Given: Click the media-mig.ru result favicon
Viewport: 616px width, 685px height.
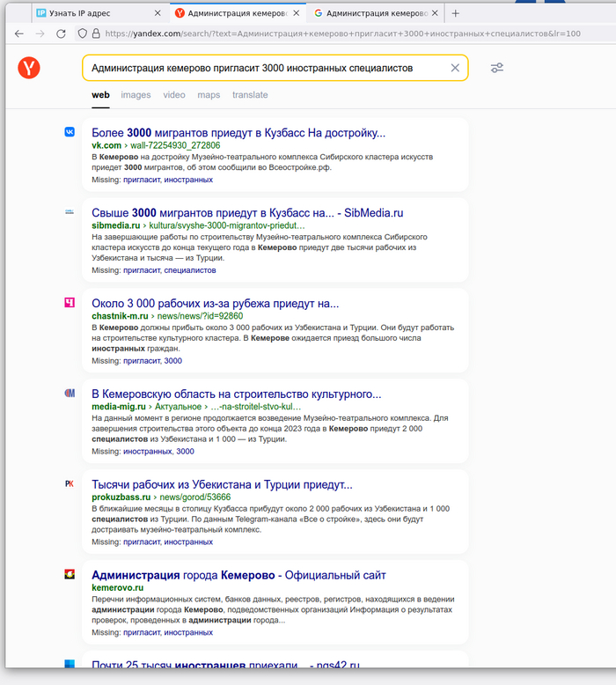Looking at the screenshot, I should tap(70, 394).
